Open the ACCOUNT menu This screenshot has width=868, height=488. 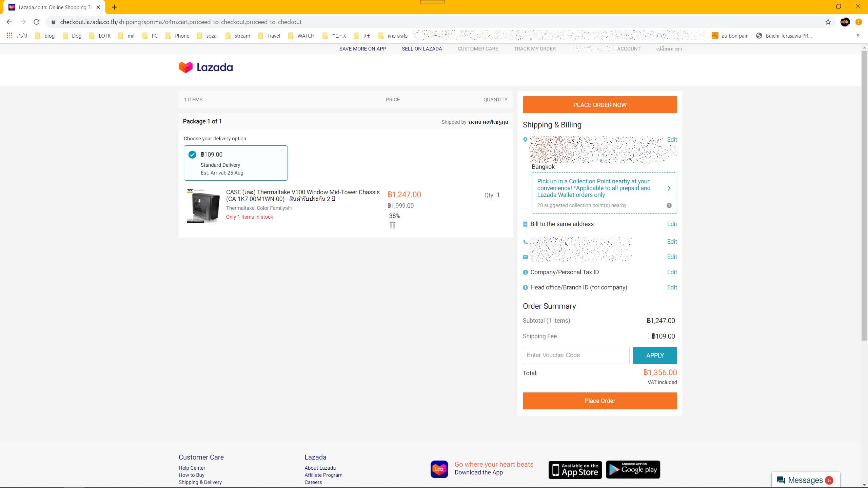tap(629, 49)
